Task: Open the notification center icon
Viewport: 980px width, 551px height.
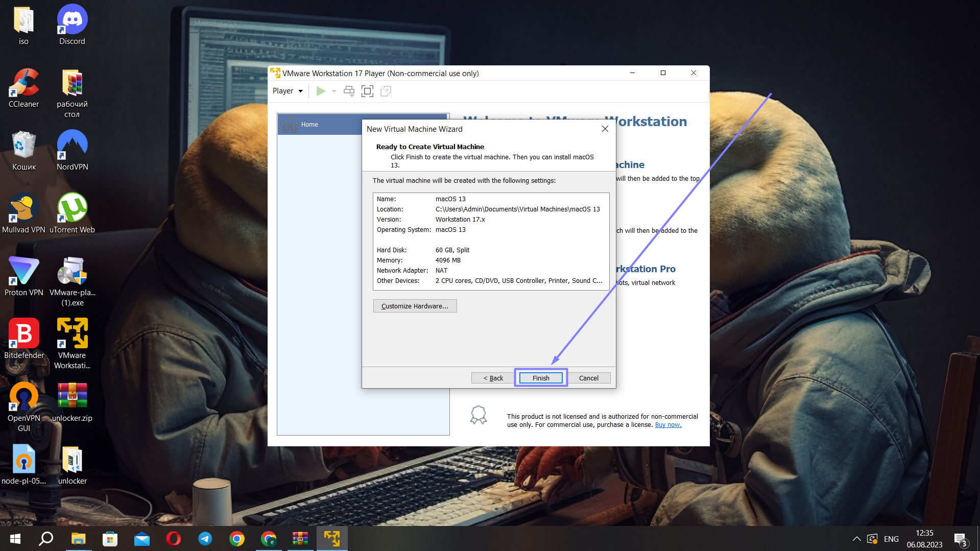Action: pos(960,539)
